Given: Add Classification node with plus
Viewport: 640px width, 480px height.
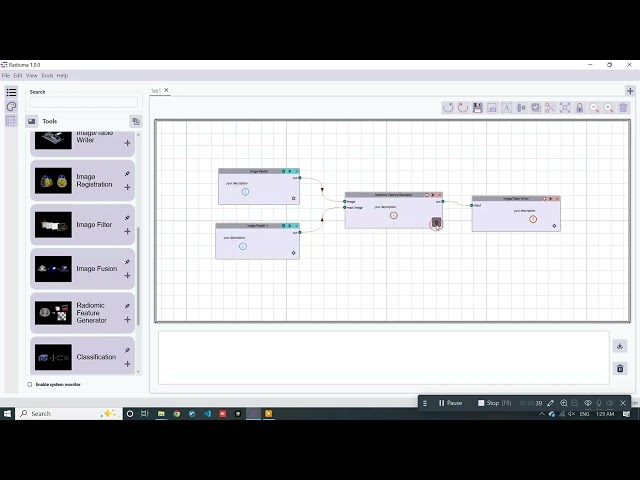Looking at the screenshot, I should (x=127, y=364).
